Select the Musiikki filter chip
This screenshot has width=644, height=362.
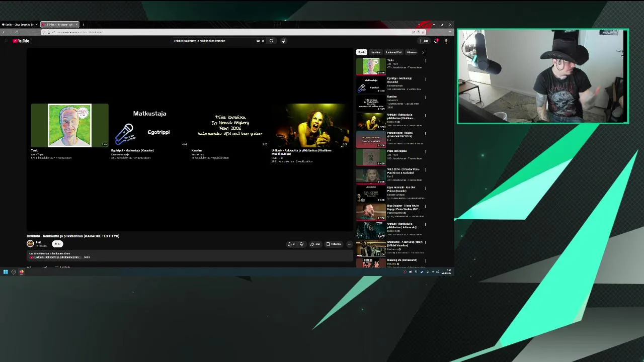click(x=375, y=52)
